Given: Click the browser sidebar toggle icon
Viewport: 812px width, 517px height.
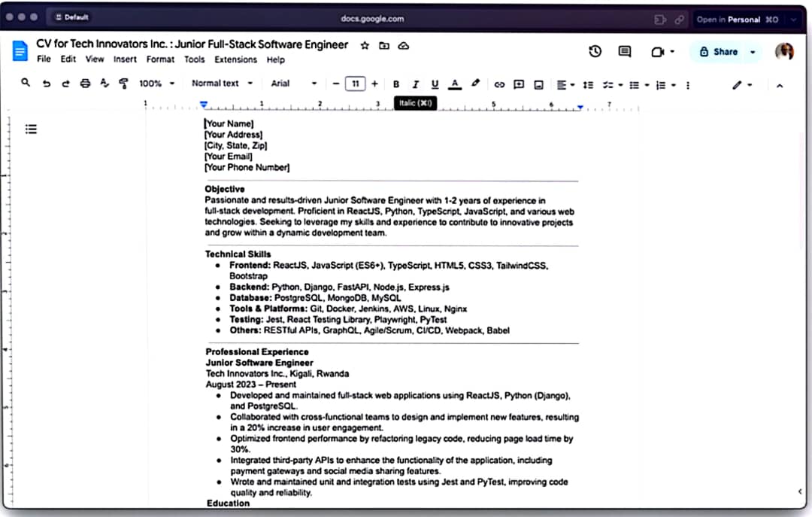Looking at the screenshot, I should pyautogui.click(x=660, y=20).
